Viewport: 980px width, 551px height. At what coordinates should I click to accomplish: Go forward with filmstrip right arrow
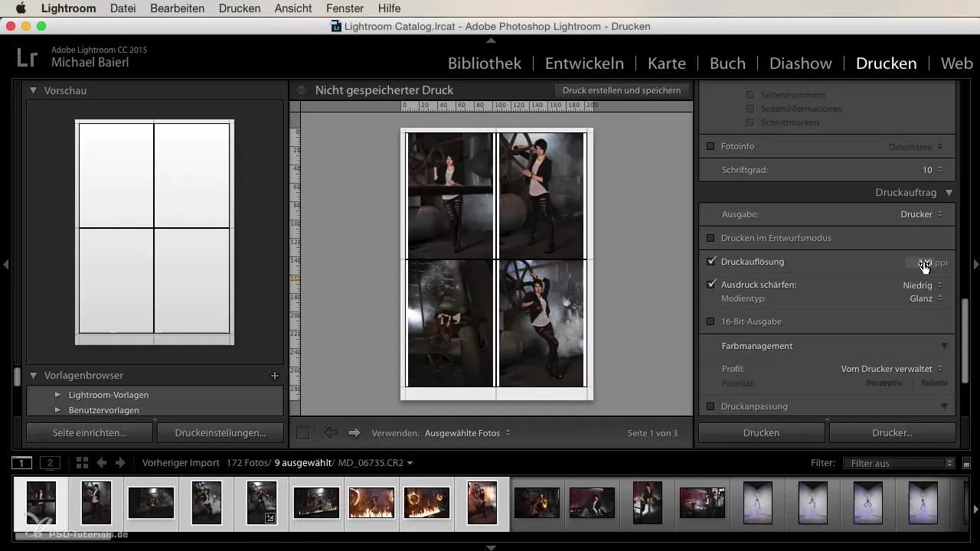point(119,463)
